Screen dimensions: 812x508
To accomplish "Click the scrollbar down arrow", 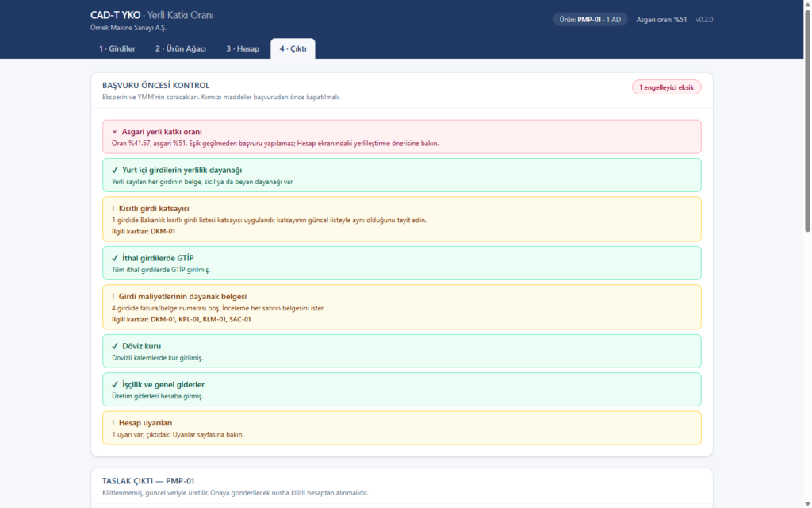I will (x=807, y=504).
